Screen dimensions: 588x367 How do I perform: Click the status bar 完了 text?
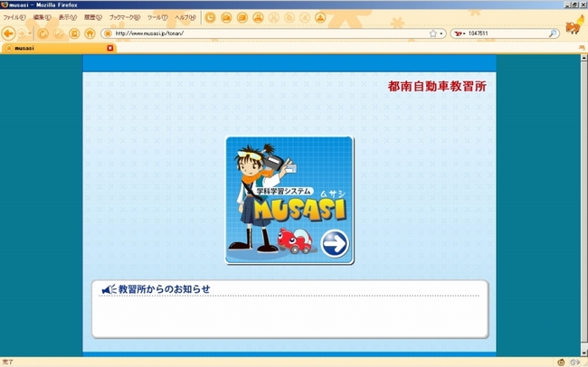7,362
